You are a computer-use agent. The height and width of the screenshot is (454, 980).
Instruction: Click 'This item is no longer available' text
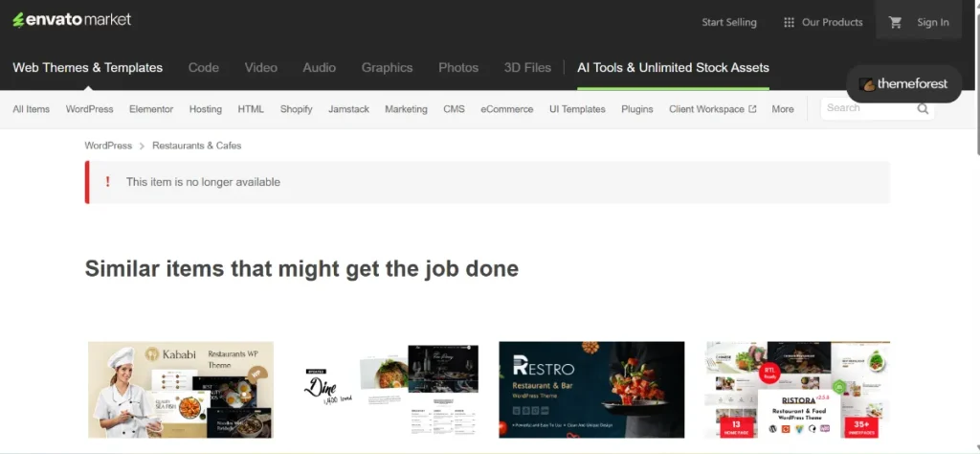coord(203,182)
